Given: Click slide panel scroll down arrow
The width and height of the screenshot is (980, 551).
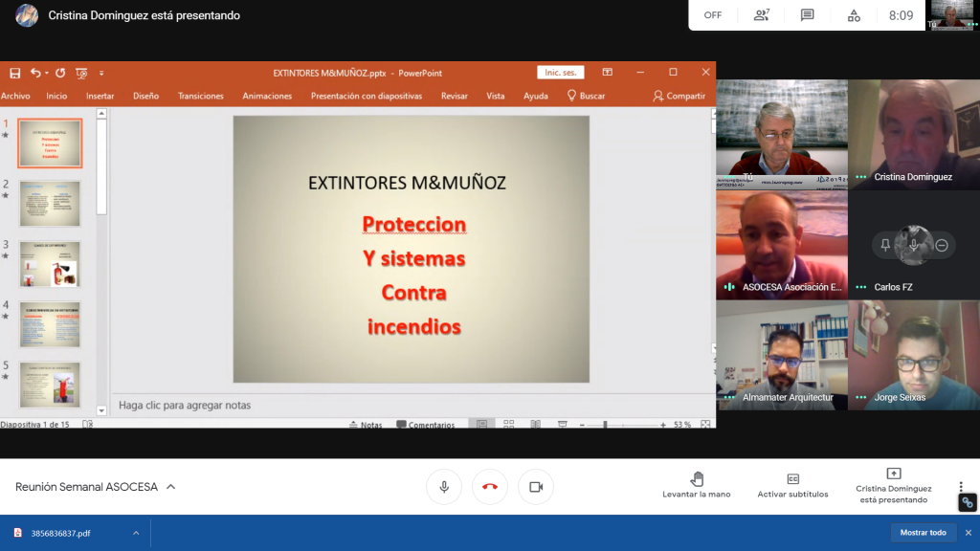Looking at the screenshot, I should (x=101, y=410).
